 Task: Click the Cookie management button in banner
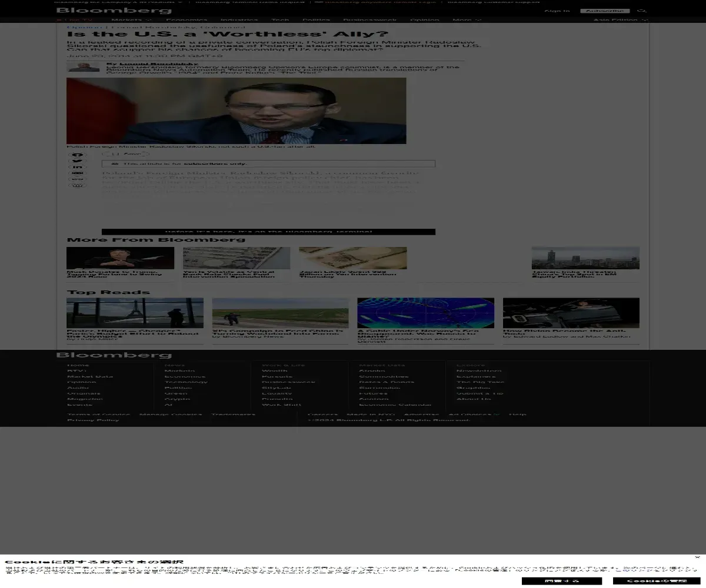pyautogui.click(x=656, y=581)
